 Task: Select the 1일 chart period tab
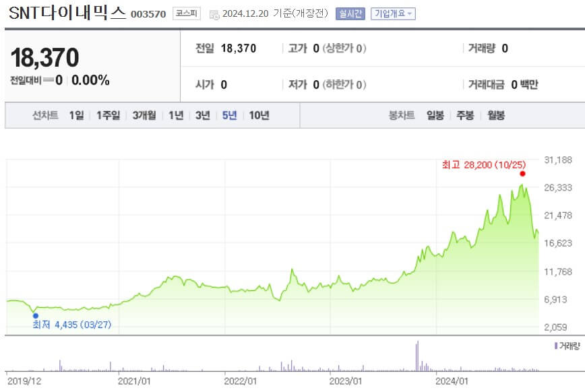tap(75, 115)
